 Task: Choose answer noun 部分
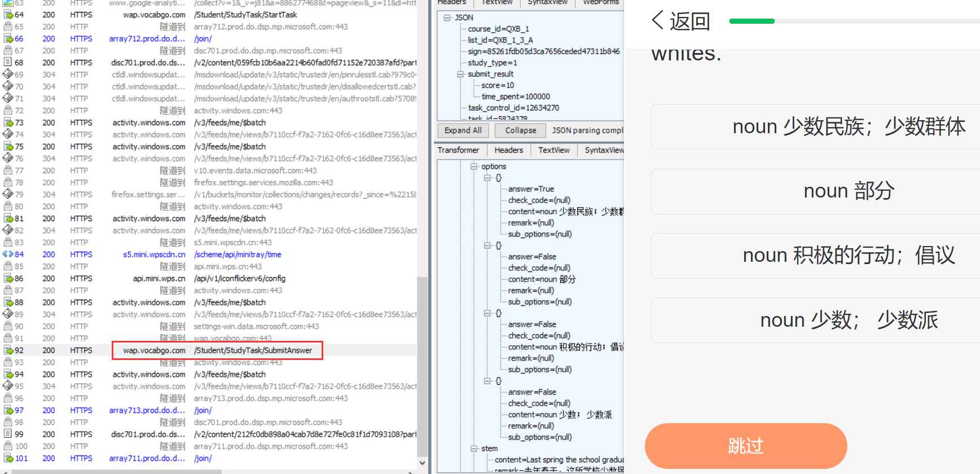815,191
